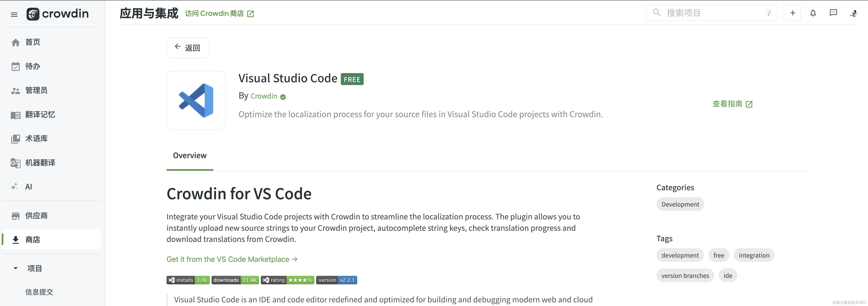
Task: Open the AI section in sidebar
Action: click(x=28, y=187)
